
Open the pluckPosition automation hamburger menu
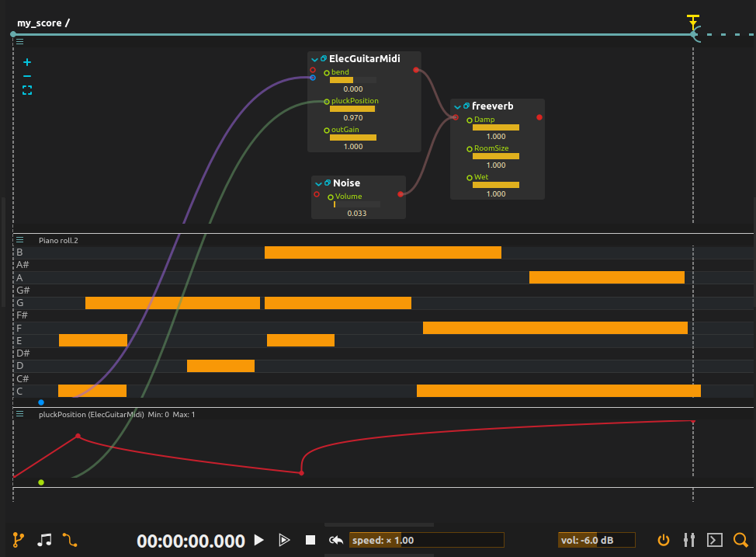19,414
